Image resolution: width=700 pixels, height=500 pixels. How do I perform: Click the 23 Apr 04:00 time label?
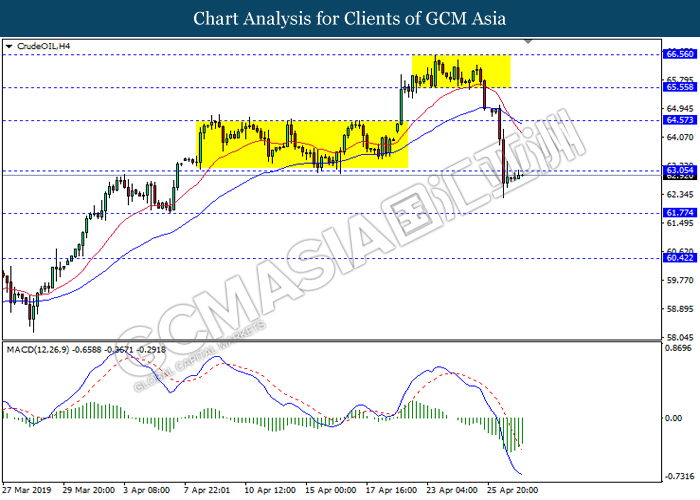click(452, 490)
